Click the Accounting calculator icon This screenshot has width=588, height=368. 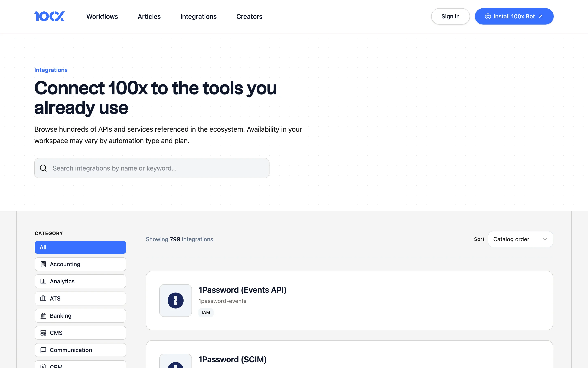tap(43, 264)
